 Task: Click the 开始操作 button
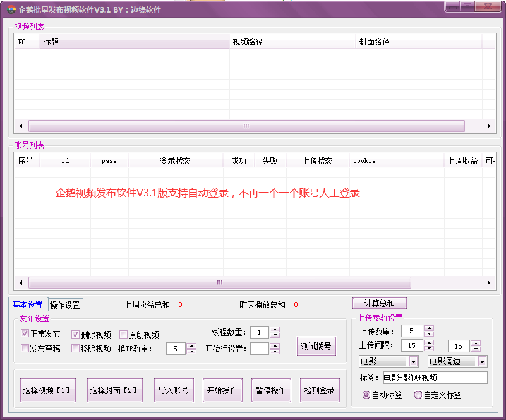[x=222, y=390]
